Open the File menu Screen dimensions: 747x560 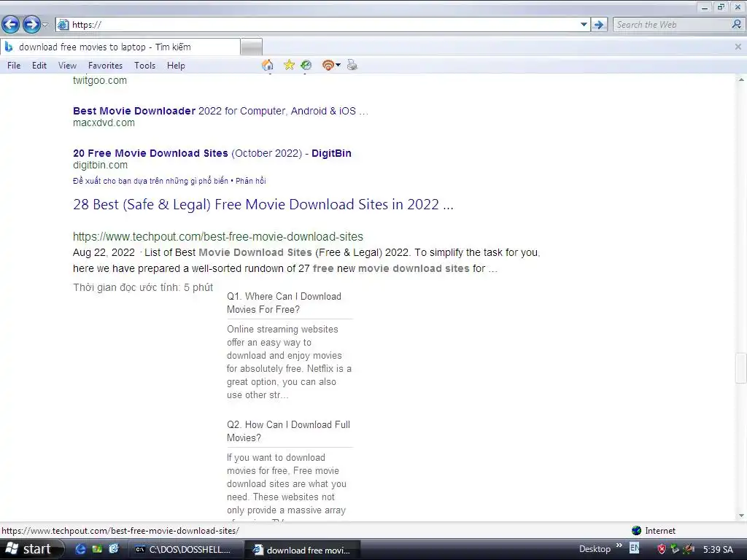pyautogui.click(x=14, y=66)
